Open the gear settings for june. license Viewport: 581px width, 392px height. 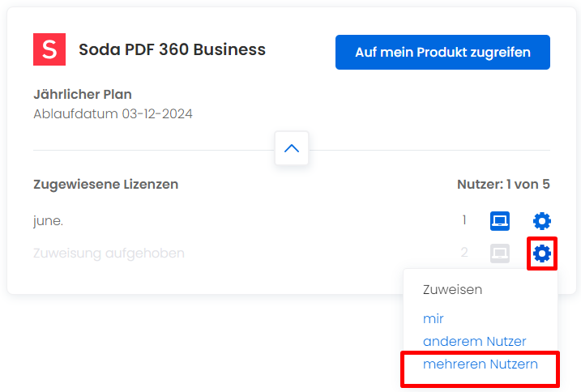tap(542, 221)
